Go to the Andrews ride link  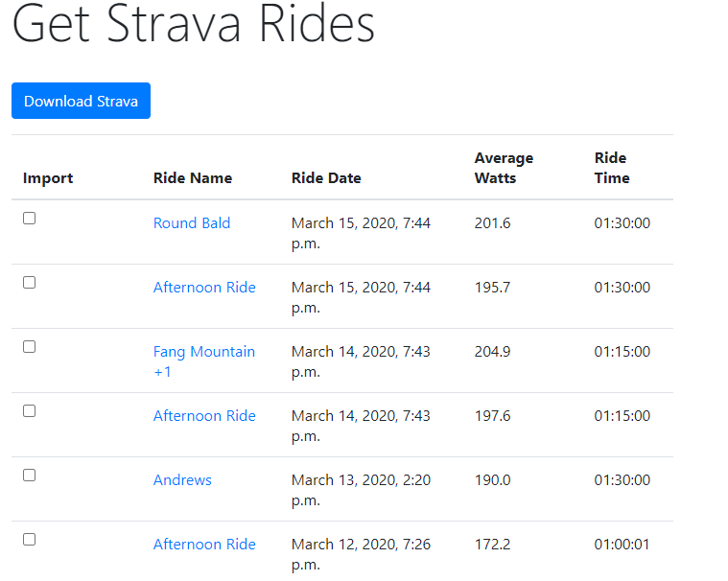(182, 480)
